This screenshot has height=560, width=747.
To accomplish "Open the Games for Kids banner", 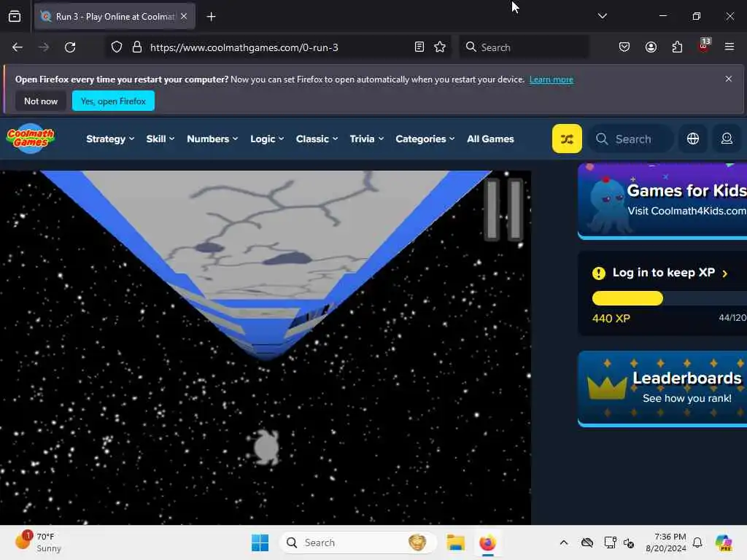I will (662, 200).
